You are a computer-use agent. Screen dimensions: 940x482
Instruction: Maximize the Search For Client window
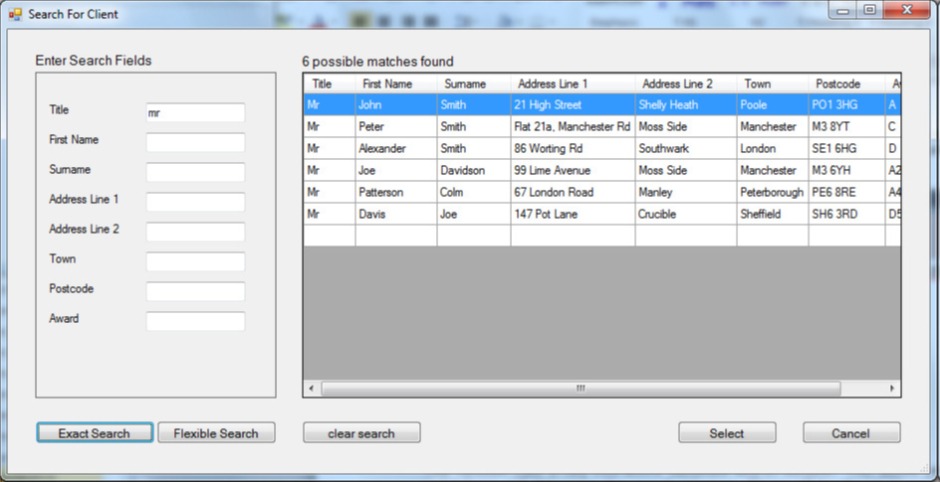point(869,10)
